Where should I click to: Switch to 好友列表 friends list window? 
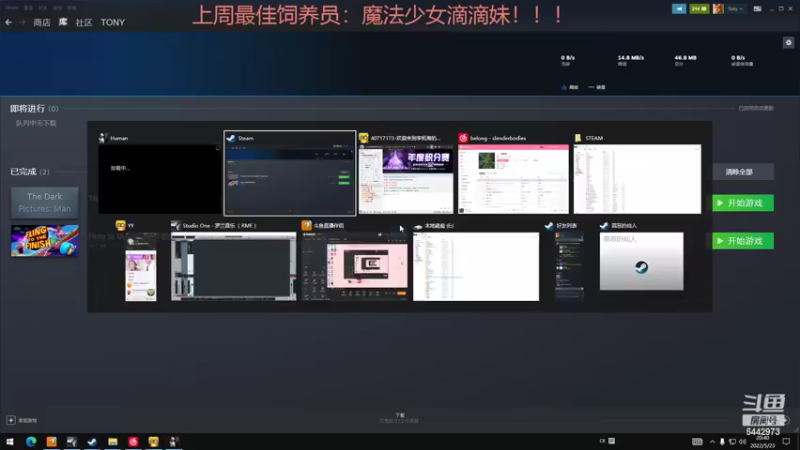pyautogui.click(x=569, y=267)
